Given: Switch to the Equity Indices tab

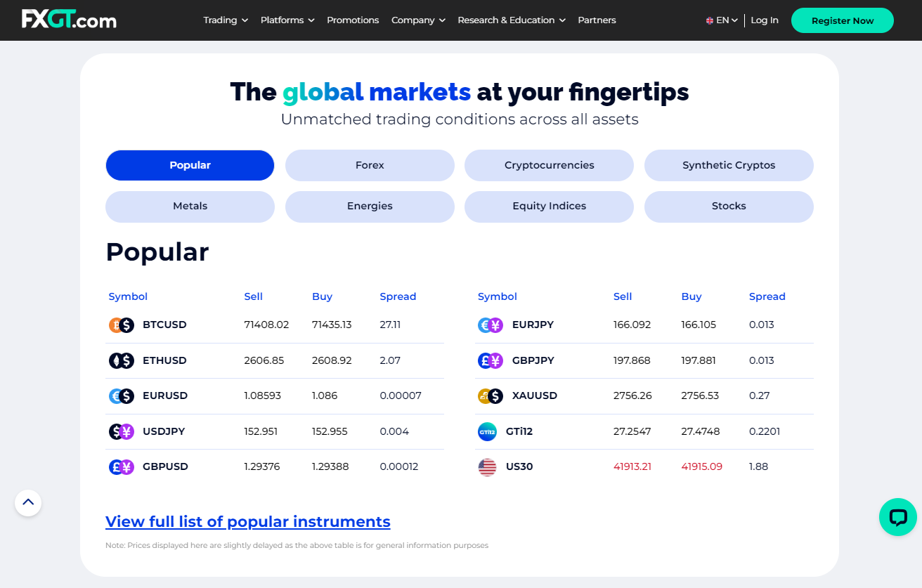Looking at the screenshot, I should tap(549, 206).
